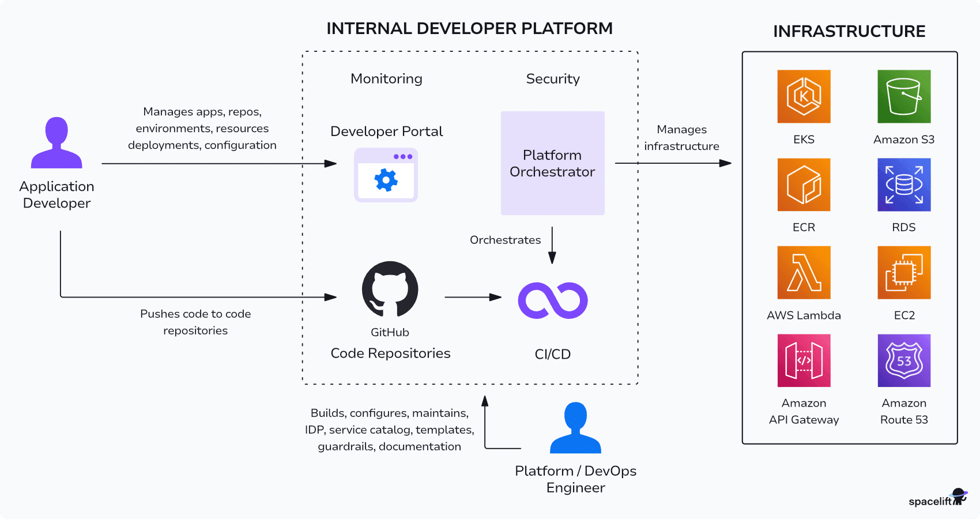Open the Infrastructure panel

[850, 247]
